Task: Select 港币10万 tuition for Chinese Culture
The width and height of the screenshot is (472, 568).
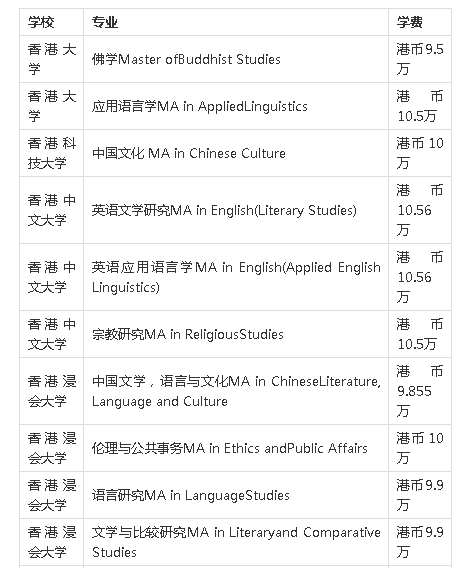Action: click(x=420, y=153)
